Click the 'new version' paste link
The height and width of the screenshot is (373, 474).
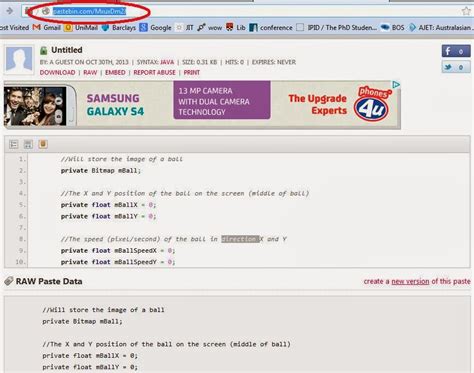410,281
